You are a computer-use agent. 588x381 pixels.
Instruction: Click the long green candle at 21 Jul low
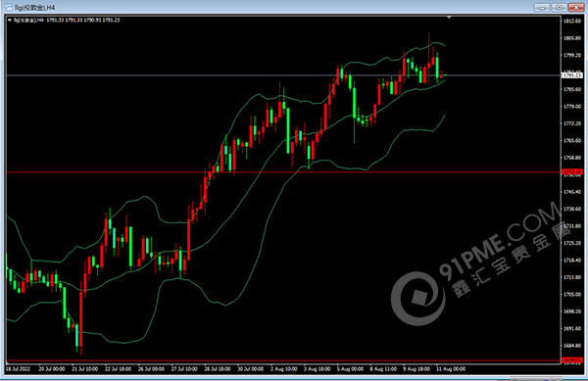point(76,336)
